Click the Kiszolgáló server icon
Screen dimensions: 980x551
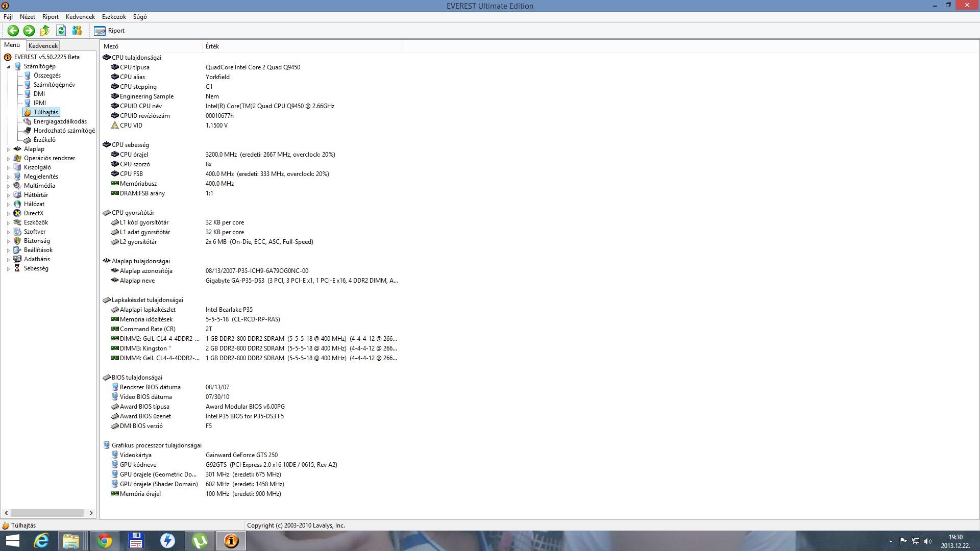tap(17, 167)
